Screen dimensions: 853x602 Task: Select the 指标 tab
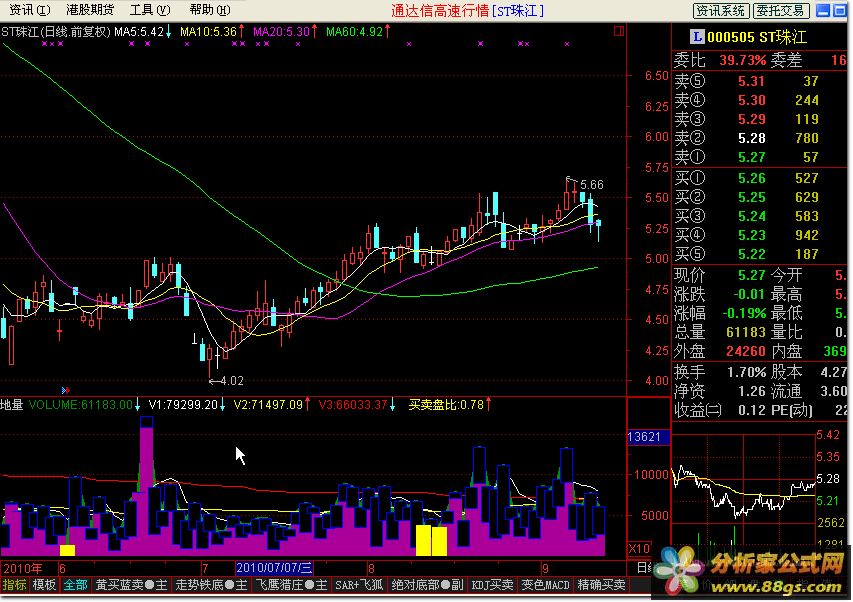click(15, 585)
